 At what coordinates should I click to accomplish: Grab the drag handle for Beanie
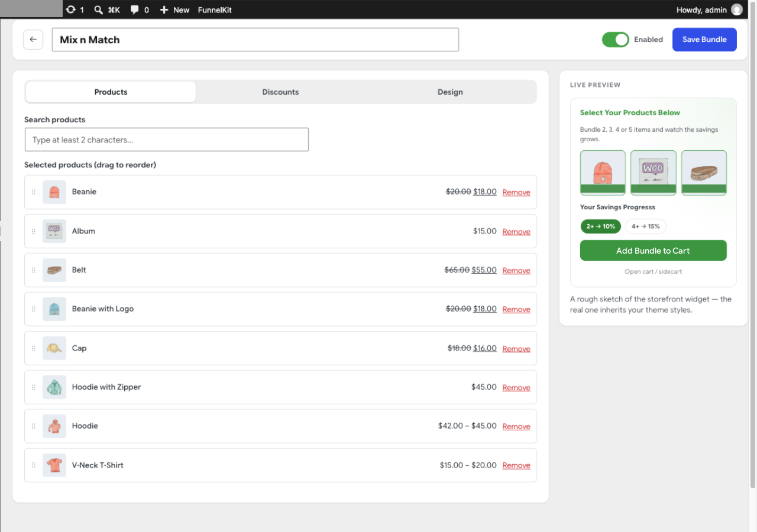33,192
